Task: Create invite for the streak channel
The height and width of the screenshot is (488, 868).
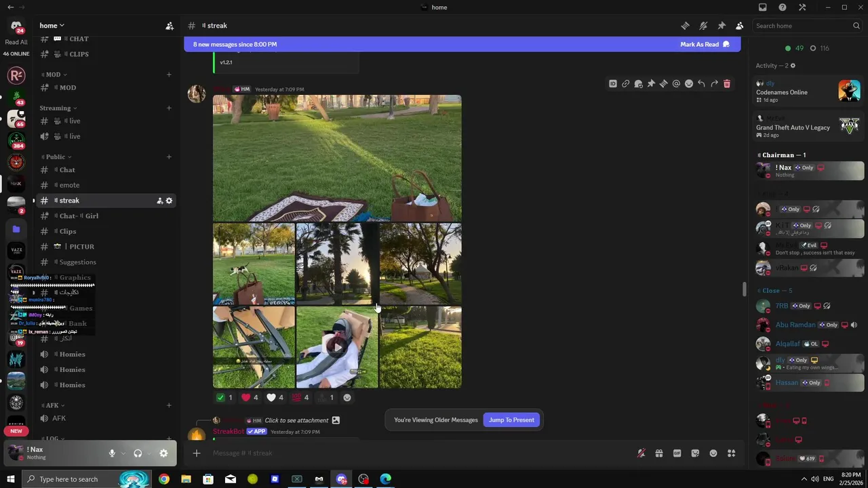Action: pyautogui.click(x=159, y=201)
